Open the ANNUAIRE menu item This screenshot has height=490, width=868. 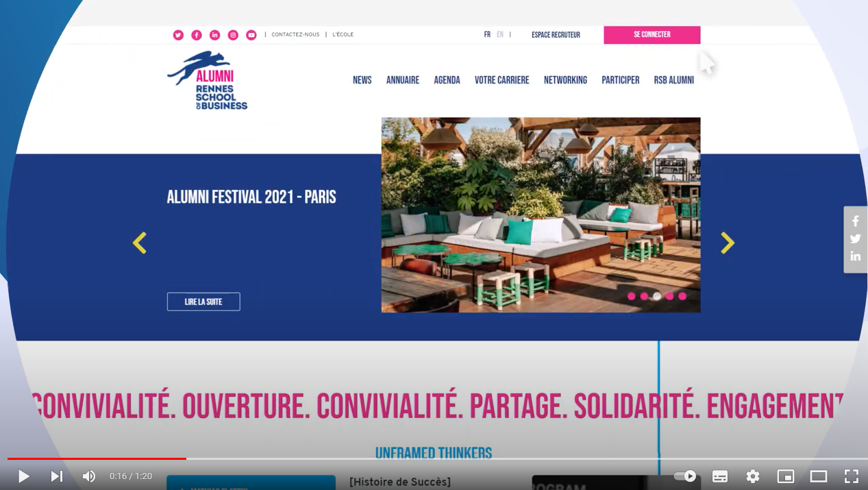[403, 80]
